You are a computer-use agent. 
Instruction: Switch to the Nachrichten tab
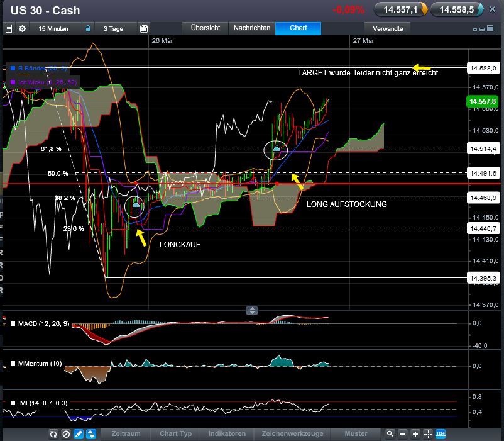point(252,28)
